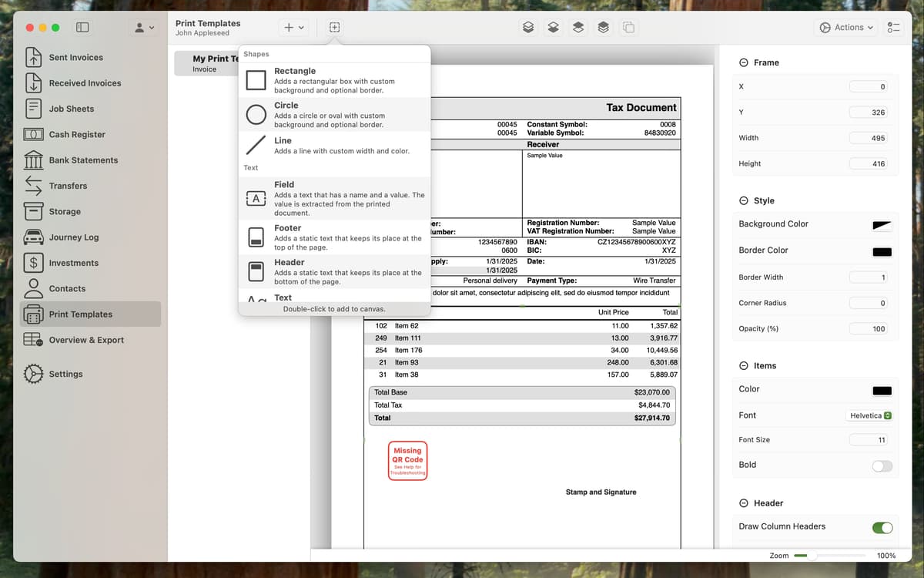Open Settings from the sidebar
This screenshot has height=578, width=924.
65,374
